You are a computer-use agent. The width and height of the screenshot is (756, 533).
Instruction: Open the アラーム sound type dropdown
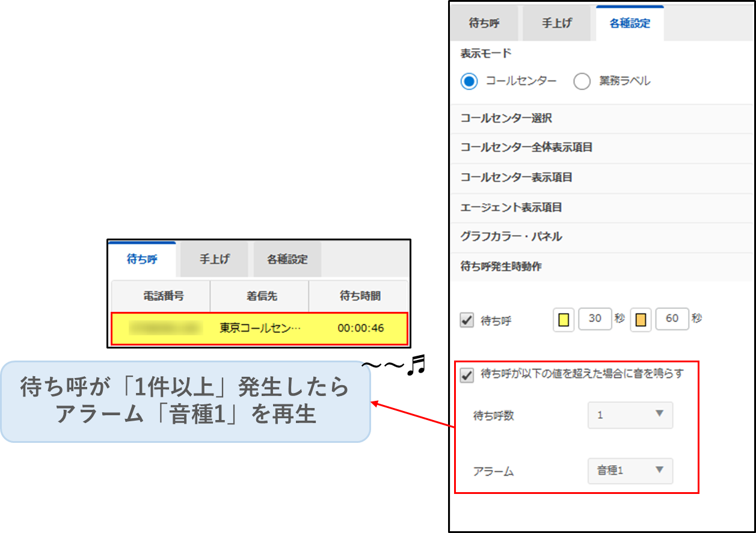coord(630,471)
